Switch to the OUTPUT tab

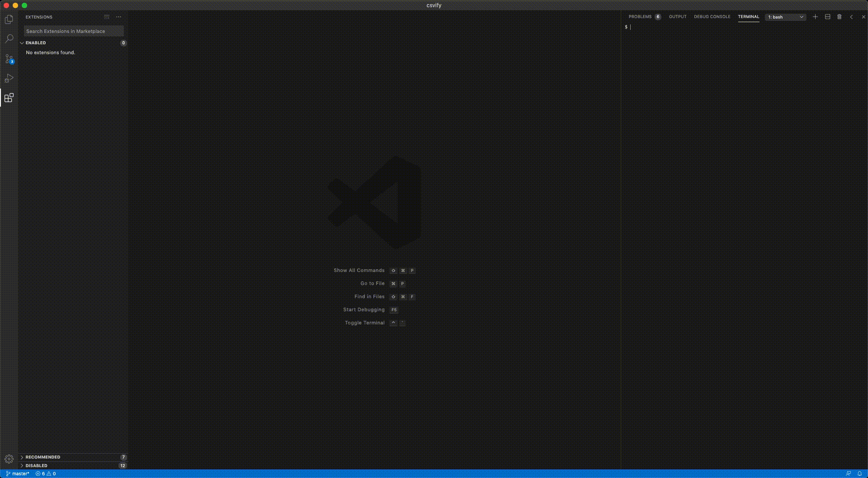tap(677, 16)
